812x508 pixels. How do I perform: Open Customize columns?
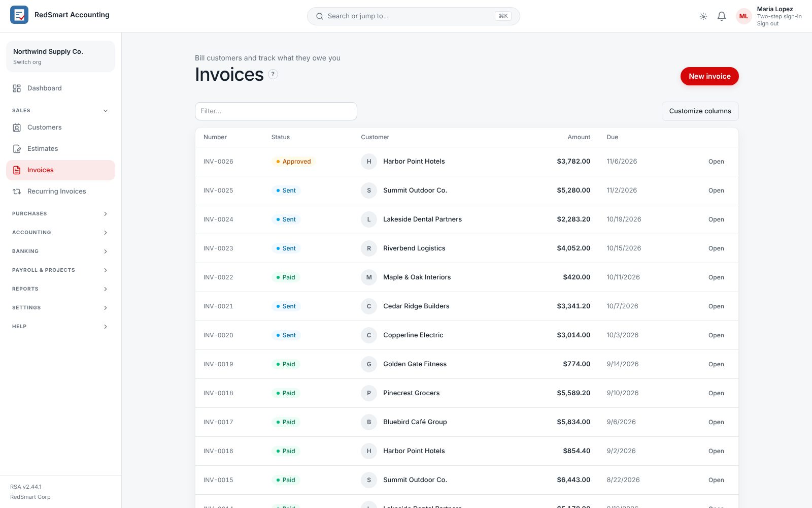tap(700, 111)
